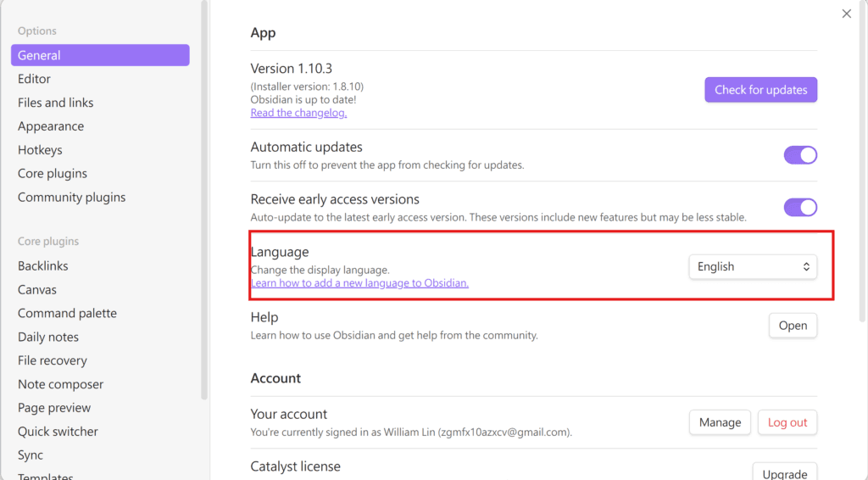Select Core plugins under Options
This screenshot has height=480, width=868.
point(53,174)
